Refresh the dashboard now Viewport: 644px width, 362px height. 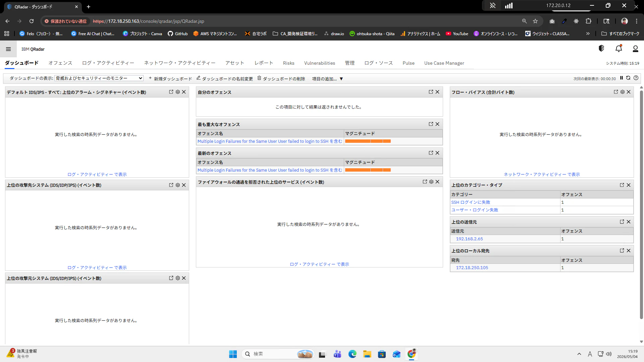click(628, 78)
